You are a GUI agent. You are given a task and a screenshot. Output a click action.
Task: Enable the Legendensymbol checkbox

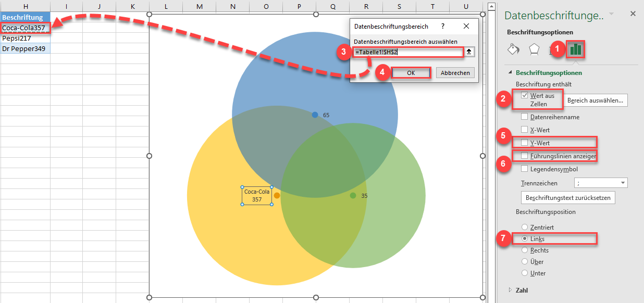pos(525,169)
